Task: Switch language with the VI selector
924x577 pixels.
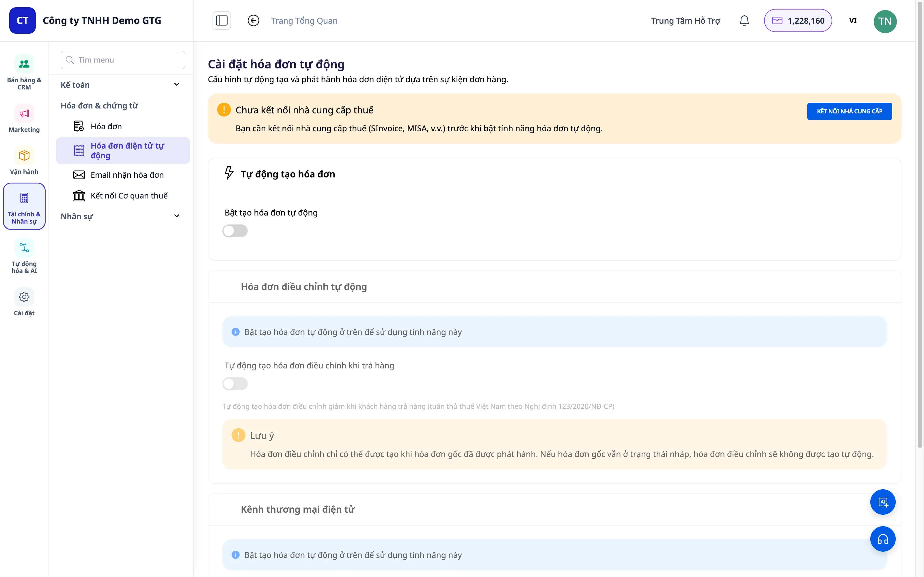Action: coord(853,20)
